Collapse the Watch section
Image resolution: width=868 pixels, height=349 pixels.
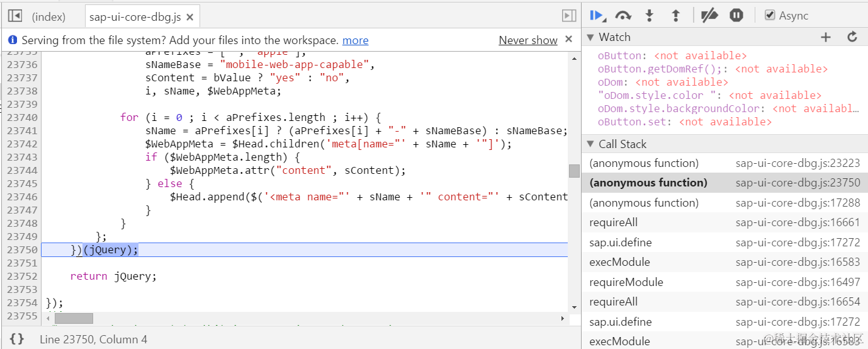590,37
